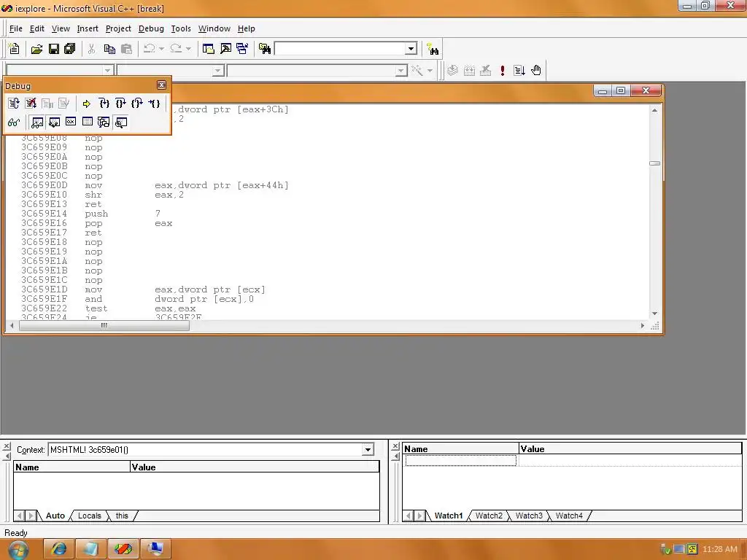Screen dimensions: 747x560
Task: Click the Show Next Statement yellow arrow
Action: tap(86, 104)
